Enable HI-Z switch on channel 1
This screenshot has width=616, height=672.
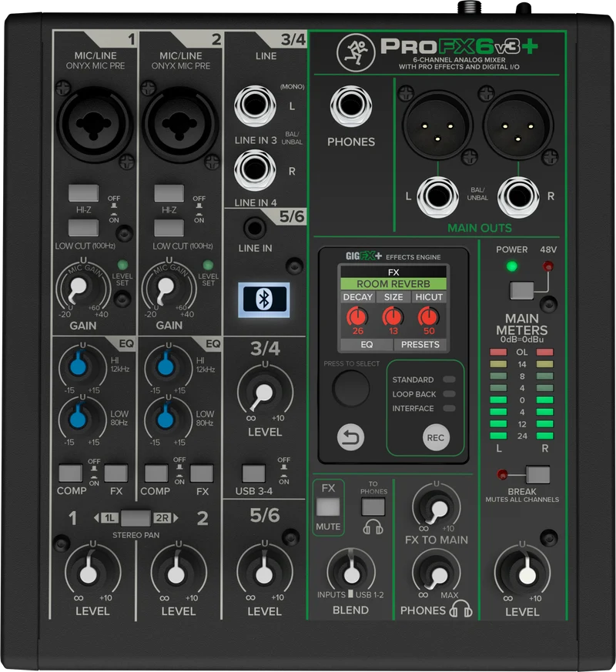[84, 193]
